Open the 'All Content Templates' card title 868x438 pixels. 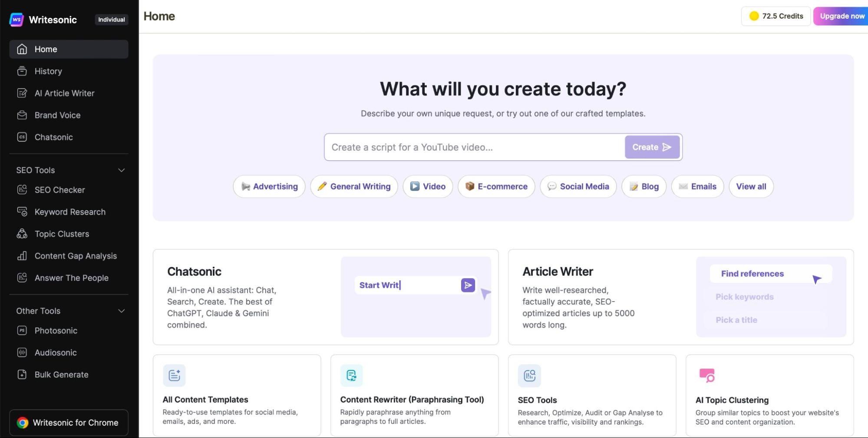(205, 400)
